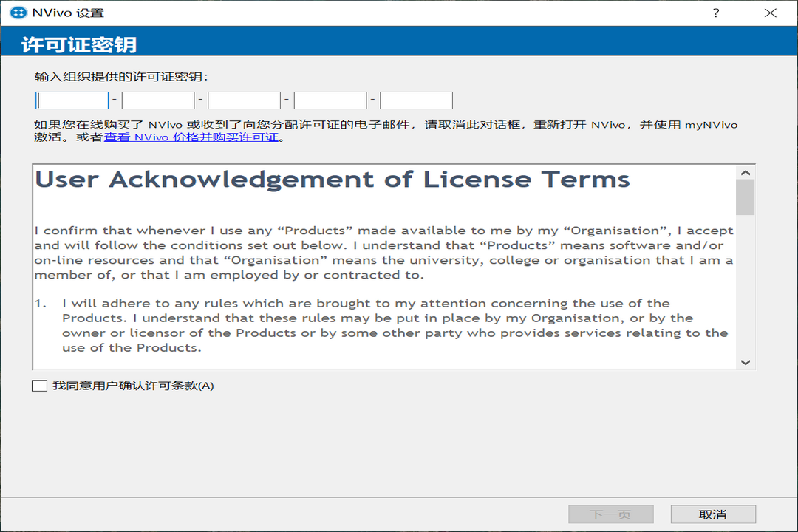Click the scrollbar down arrow icon
The image size is (798, 532).
pyautogui.click(x=746, y=362)
